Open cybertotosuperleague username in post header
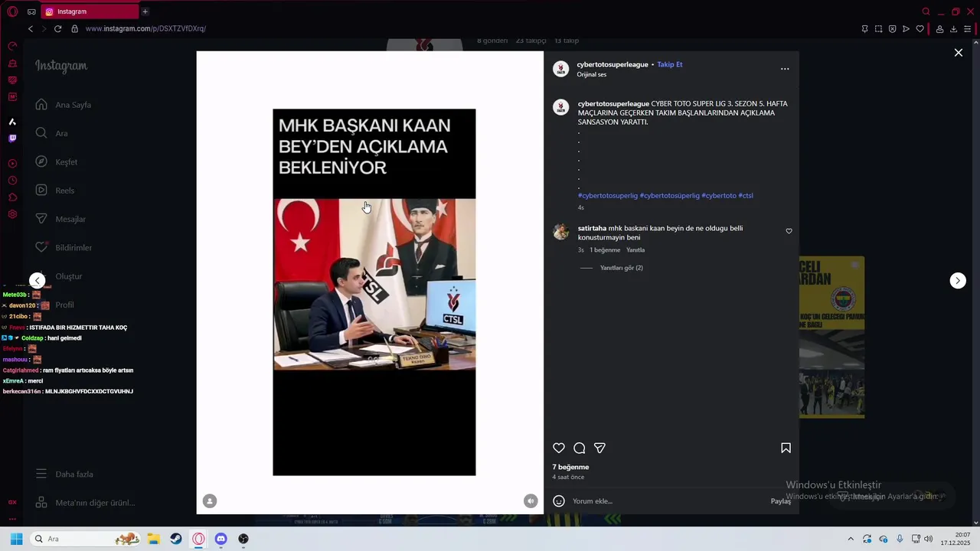 pyautogui.click(x=612, y=64)
